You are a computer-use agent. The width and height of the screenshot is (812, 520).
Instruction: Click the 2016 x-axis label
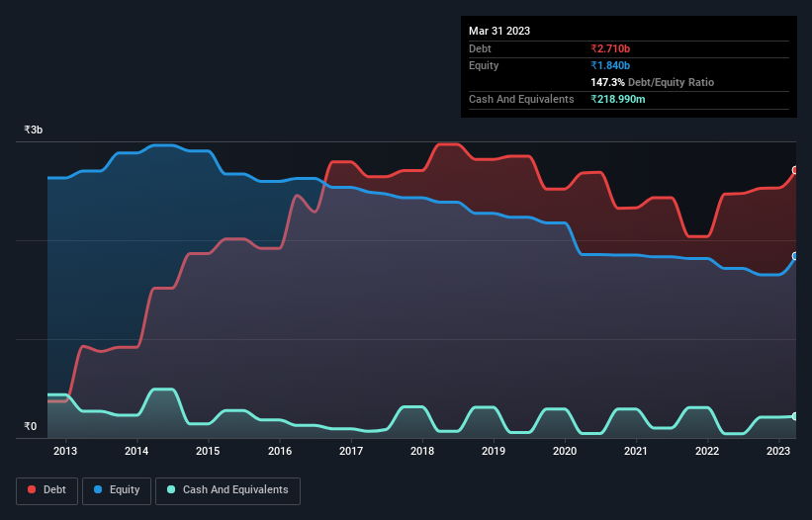click(x=280, y=451)
